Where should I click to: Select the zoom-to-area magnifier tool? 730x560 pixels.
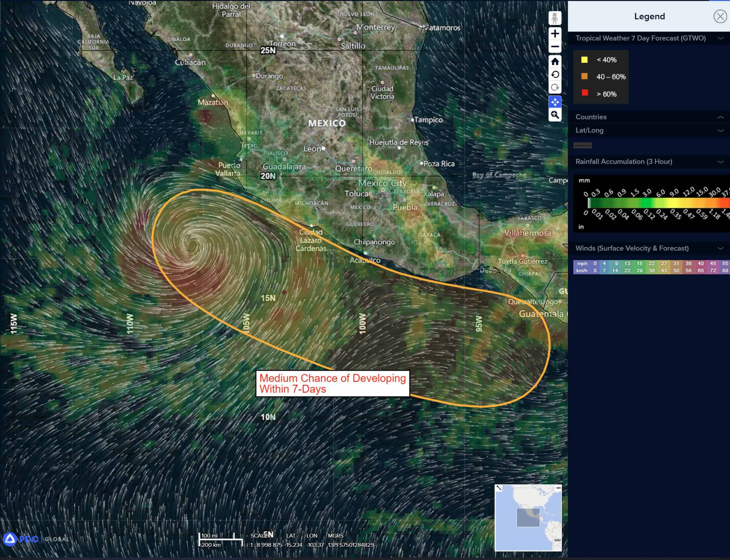point(555,115)
